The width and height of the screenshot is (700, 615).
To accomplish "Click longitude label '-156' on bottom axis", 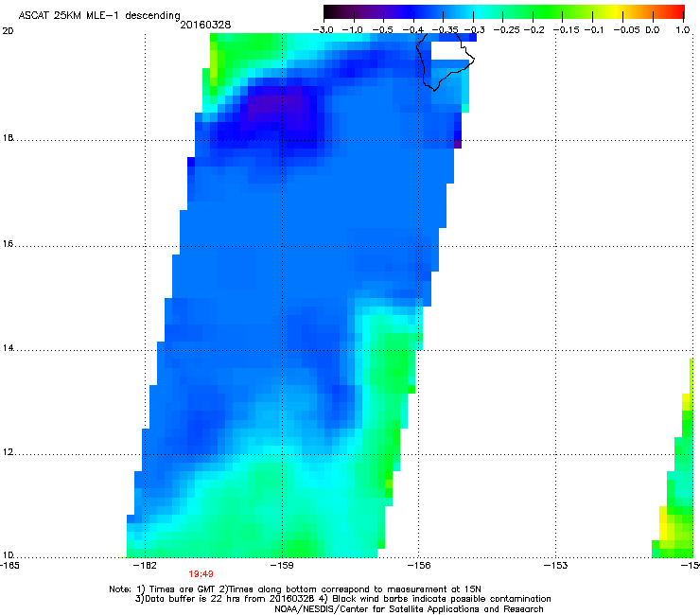I will (x=419, y=566).
